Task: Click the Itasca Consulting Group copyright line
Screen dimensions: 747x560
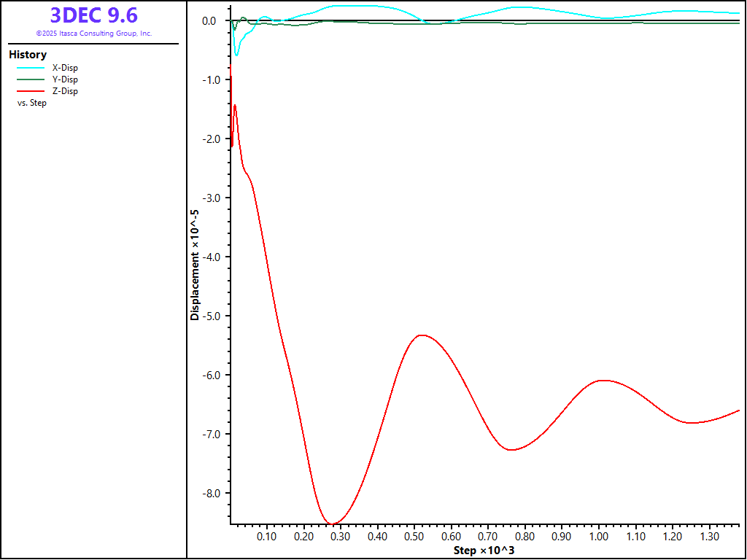Action: [93, 34]
